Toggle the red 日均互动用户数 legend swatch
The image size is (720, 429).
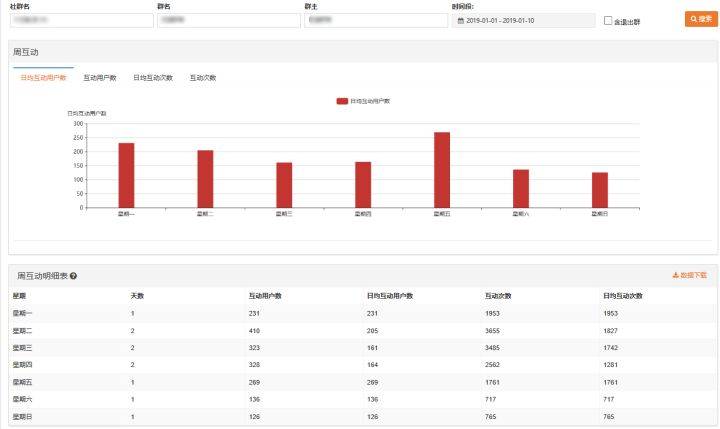342,101
